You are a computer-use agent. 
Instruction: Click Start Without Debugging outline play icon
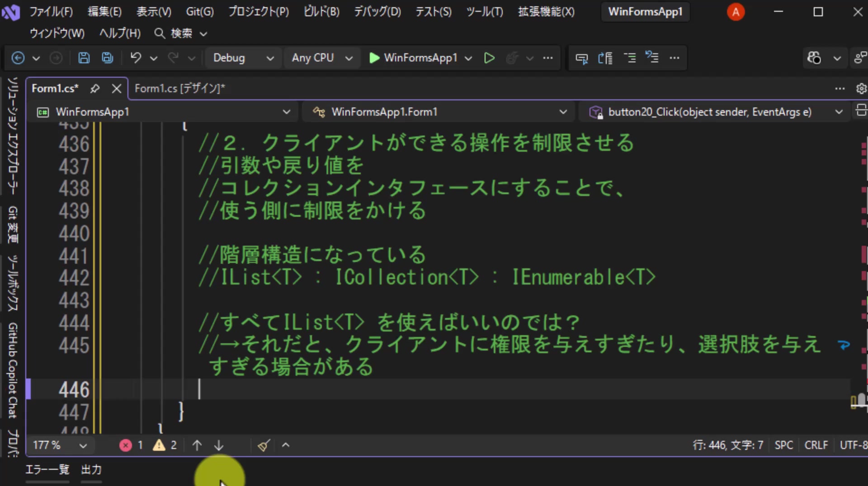pyautogui.click(x=489, y=58)
